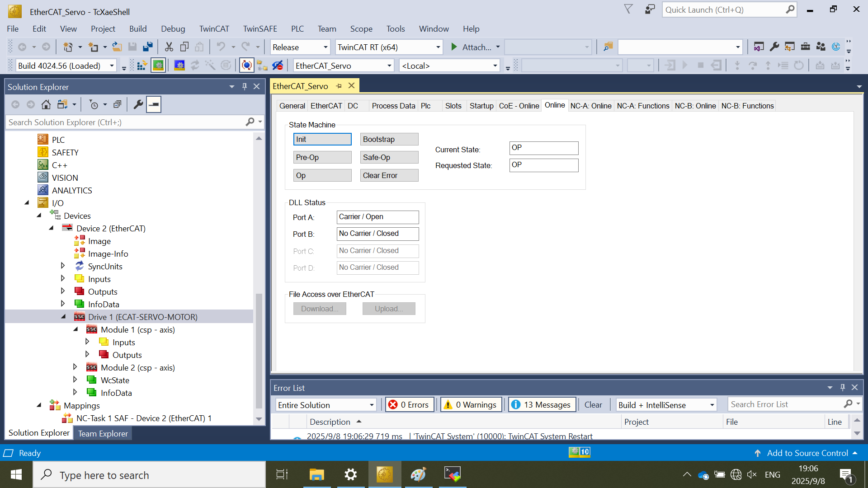The width and height of the screenshot is (868, 488).
Task: Click the Save All icon
Action: click(x=148, y=47)
